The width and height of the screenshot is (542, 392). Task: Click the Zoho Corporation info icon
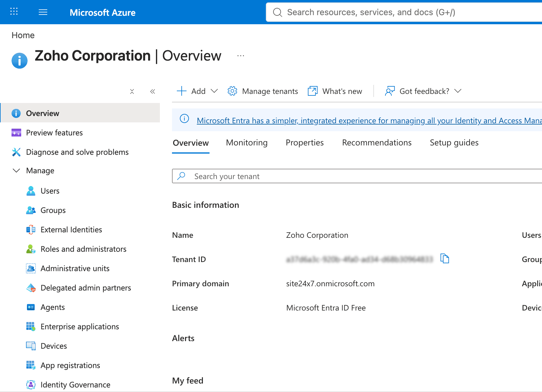(20, 61)
